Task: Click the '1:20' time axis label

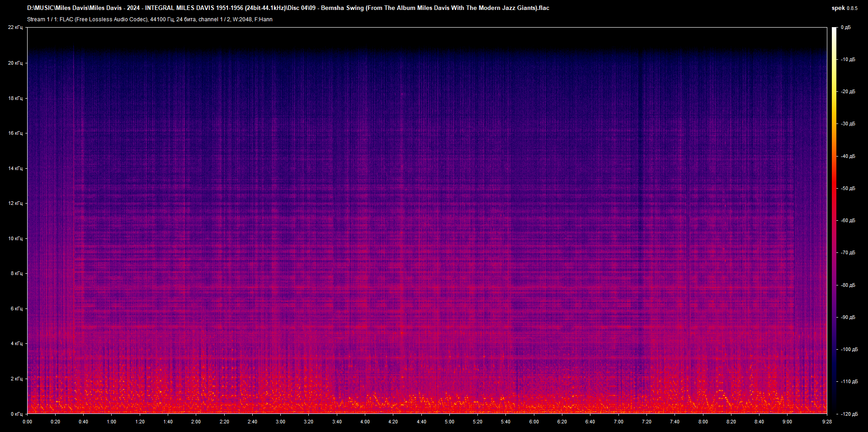Action: point(140,422)
